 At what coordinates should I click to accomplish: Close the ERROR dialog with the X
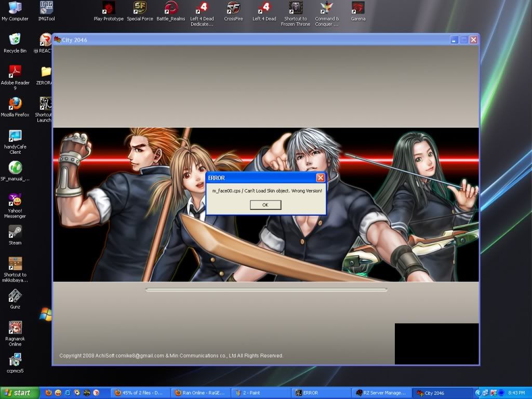tap(320, 178)
